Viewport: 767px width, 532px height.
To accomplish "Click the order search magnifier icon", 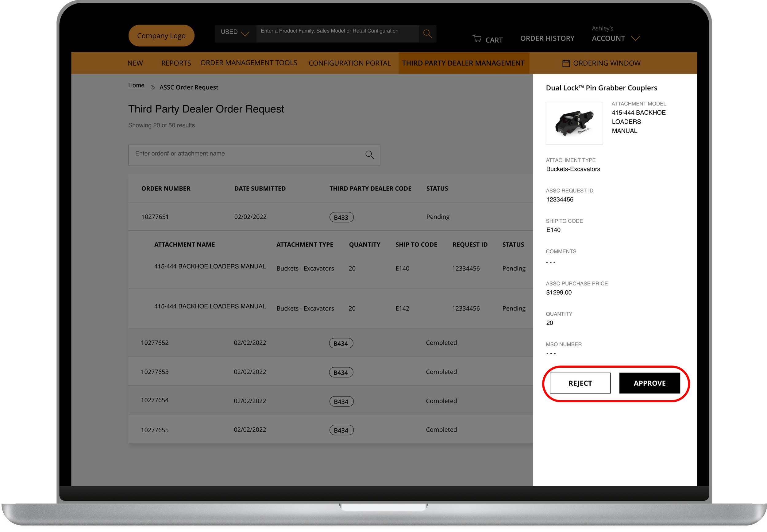I will tap(369, 155).
